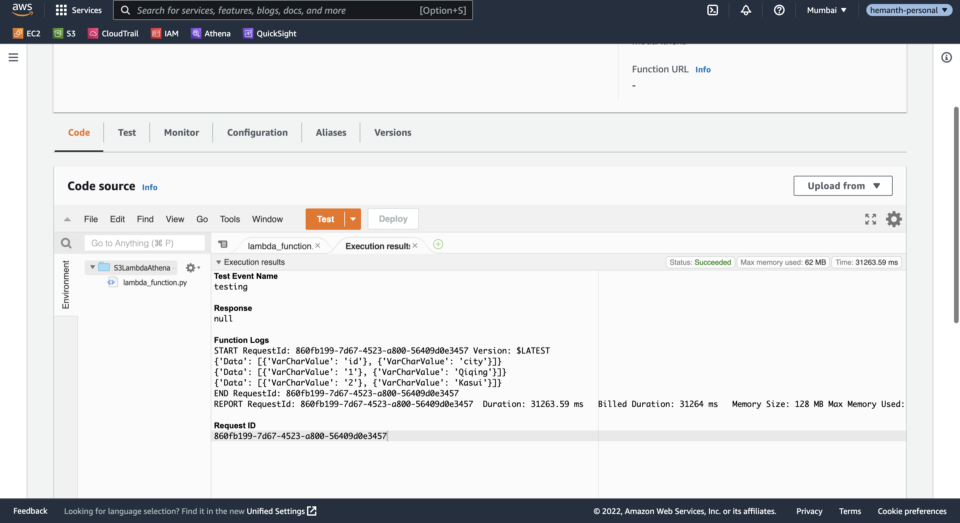Open Terms link in footer
This screenshot has height=523, width=960.
(x=850, y=511)
